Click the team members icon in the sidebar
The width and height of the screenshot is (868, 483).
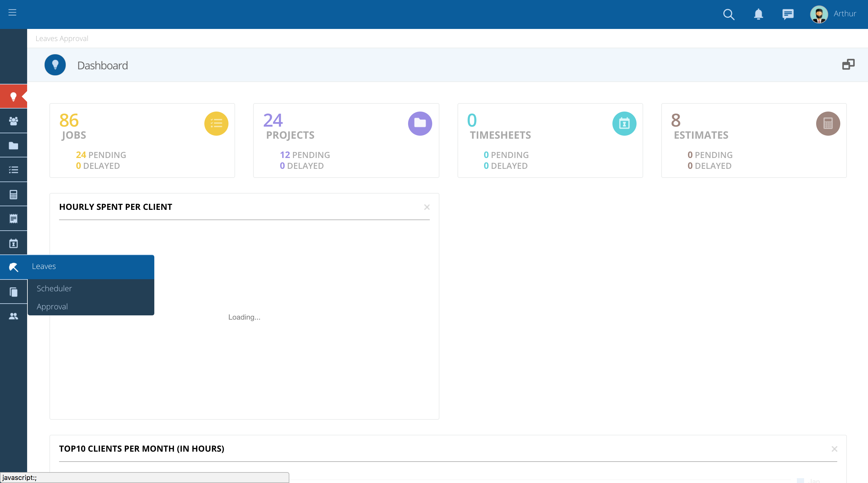[x=14, y=316]
